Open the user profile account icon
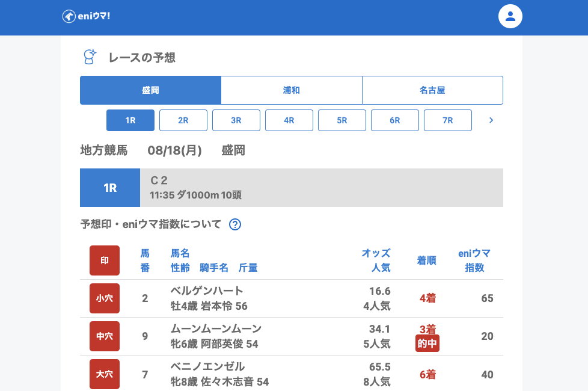588x391 pixels. pos(510,16)
